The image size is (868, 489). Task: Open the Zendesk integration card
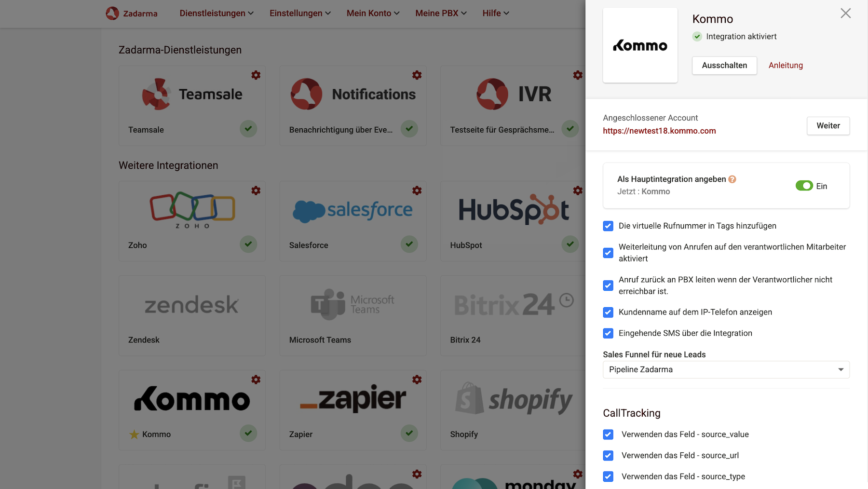tap(192, 316)
